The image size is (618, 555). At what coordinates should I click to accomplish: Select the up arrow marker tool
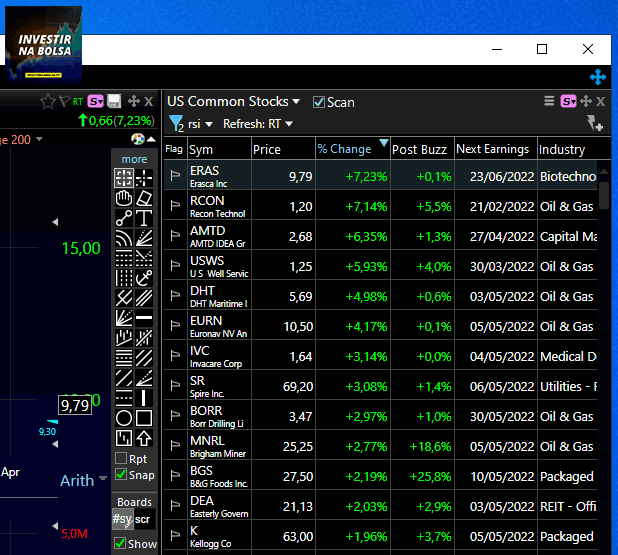pyautogui.click(x=144, y=438)
